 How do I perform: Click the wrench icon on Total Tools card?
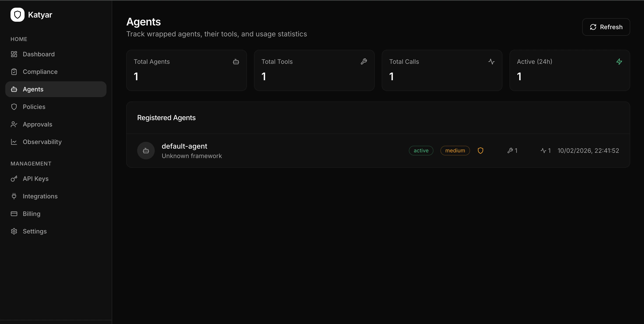click(x=364, y=62)
